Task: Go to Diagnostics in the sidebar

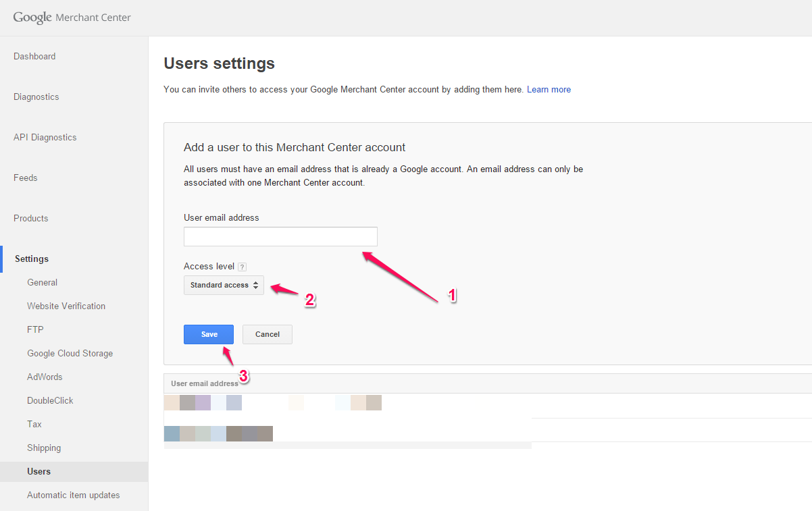Action: pyautogui.click(x=36, y=97)
